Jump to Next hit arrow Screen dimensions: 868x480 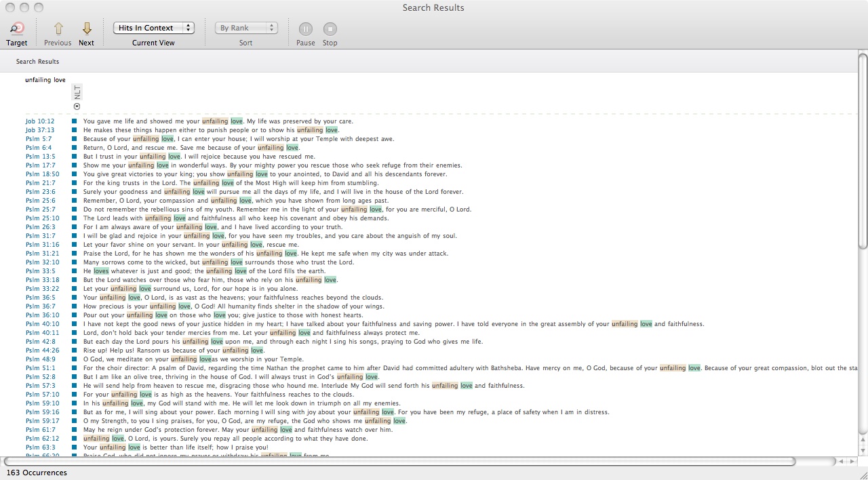click(x=86, y=28)
